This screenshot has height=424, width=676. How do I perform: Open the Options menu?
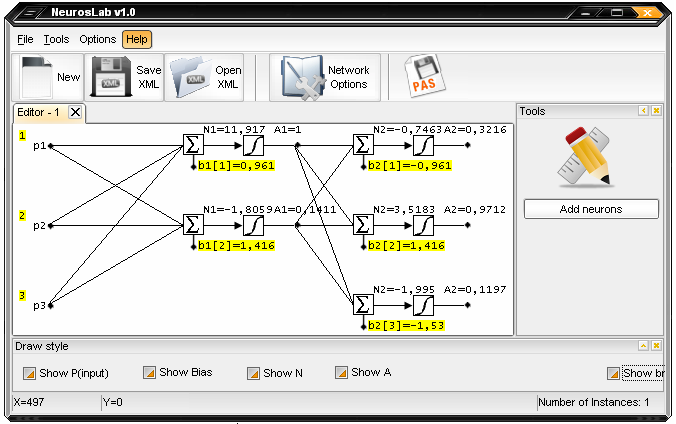coord(98,39)
